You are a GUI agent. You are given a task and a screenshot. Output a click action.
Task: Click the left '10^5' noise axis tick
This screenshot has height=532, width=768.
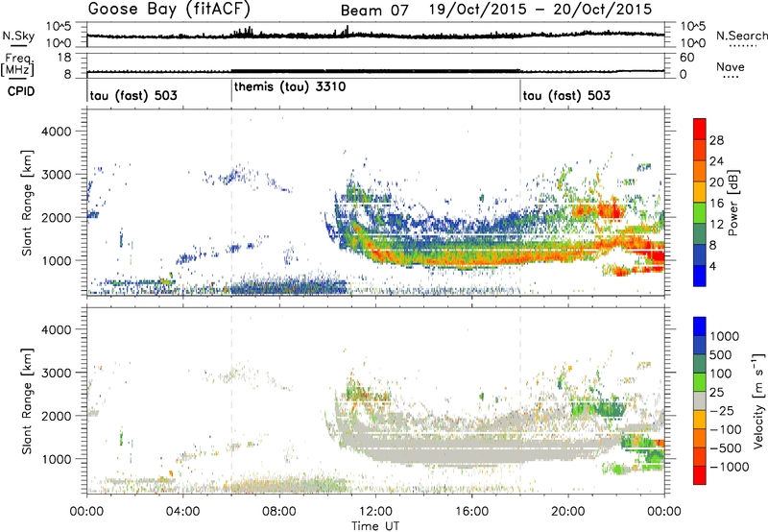click(59, 26)
